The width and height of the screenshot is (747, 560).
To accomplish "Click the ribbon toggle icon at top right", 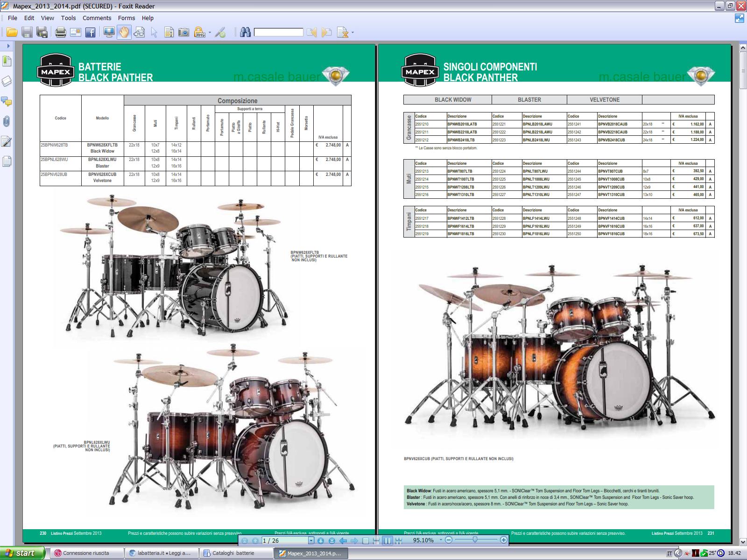I will [740, 18].
